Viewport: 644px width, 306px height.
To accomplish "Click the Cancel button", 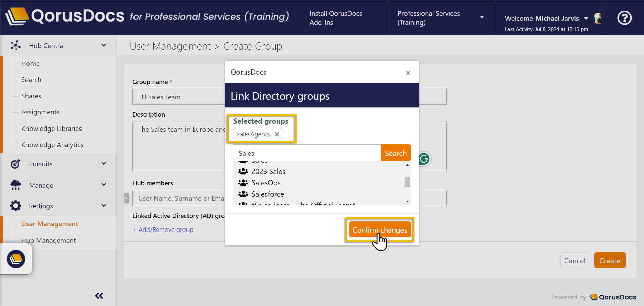I will point(575,260).
